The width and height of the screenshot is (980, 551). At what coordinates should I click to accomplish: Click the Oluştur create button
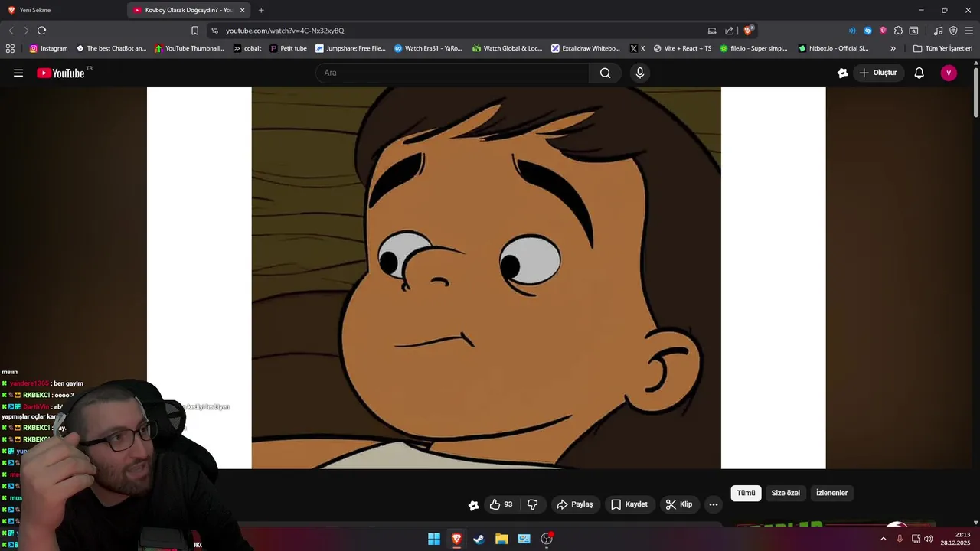pyautogui.click(x=878, y=73)
